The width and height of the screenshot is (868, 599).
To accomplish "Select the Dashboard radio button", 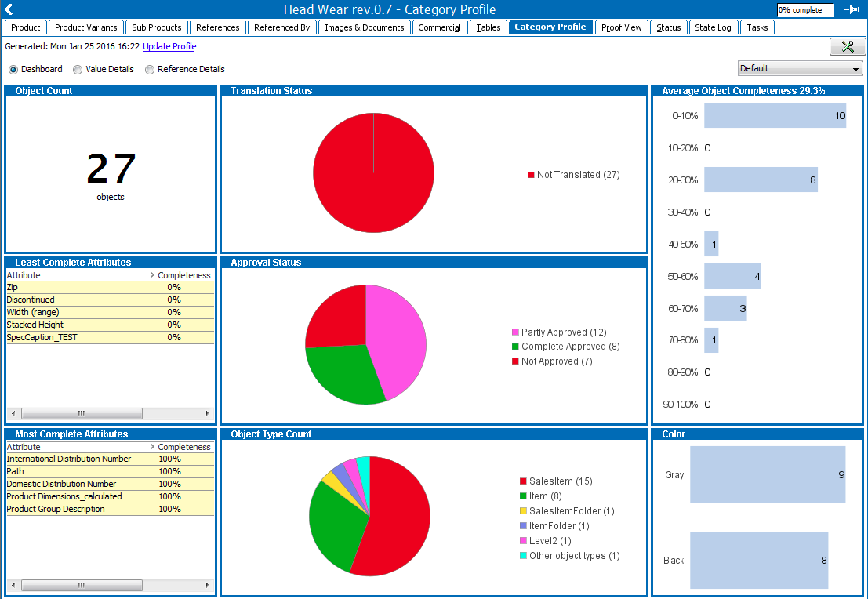I will (13, 69).
